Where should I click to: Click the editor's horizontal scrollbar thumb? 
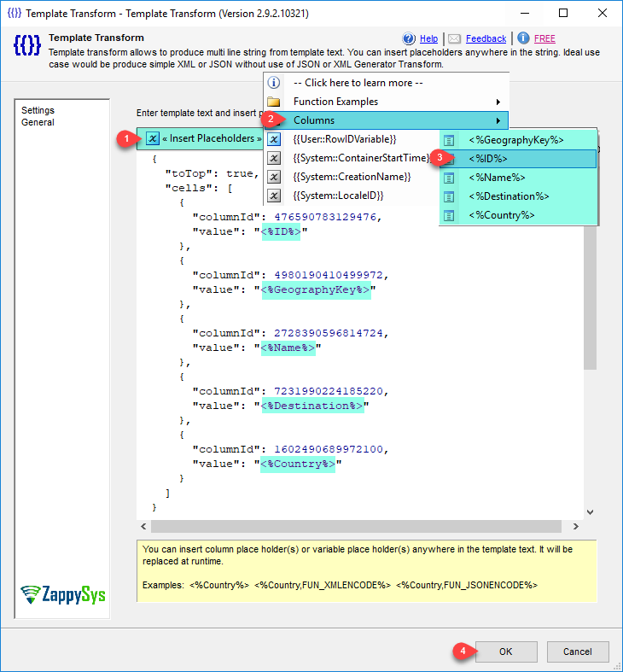click(356, 526)
